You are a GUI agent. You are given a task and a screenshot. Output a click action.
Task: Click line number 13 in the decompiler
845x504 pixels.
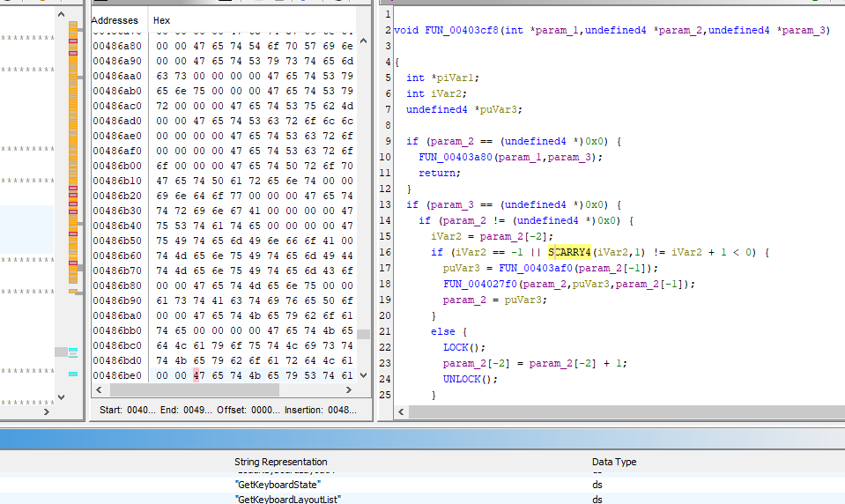point(385,204)
